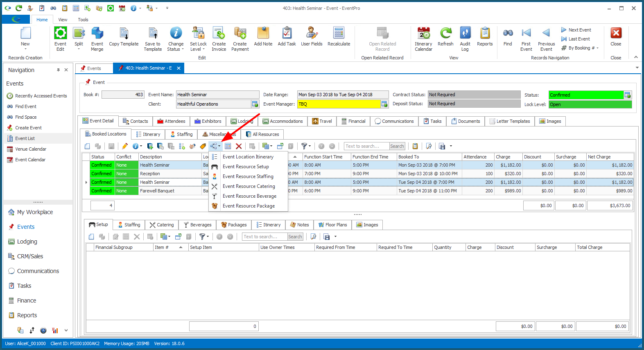Choose Event Resource Package menu item
The width and height of the screenshot is (644, 350).
(248, 206)
